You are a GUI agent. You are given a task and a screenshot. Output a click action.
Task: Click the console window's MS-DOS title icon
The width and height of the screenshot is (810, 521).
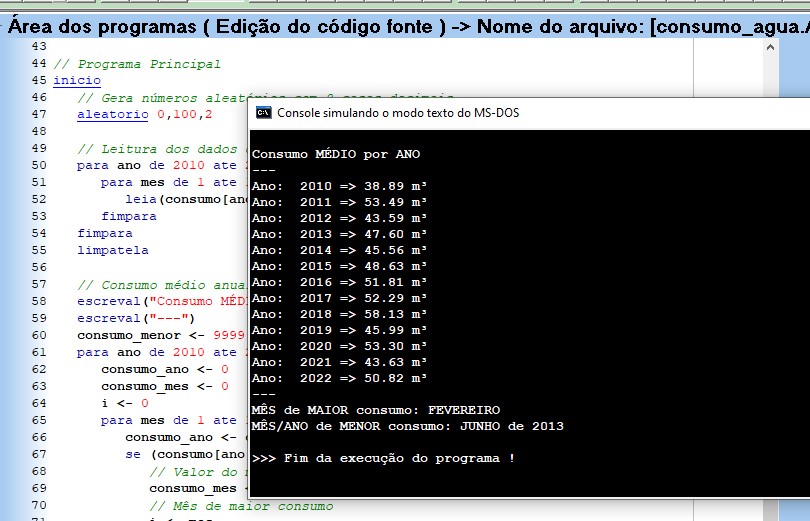pyautogui.click(x=264, y=113)
